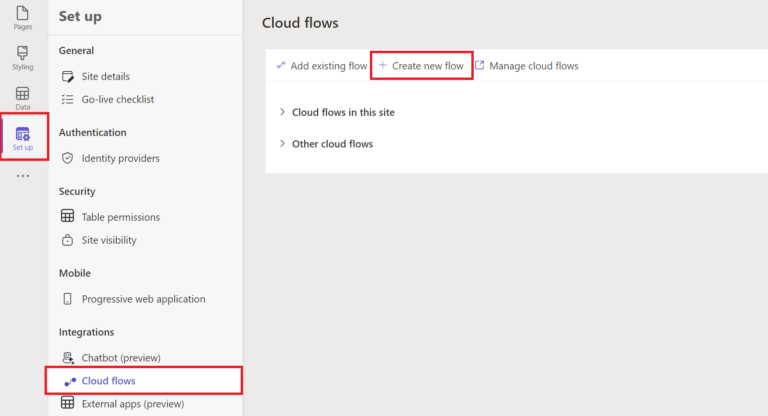Open the Styling workspace icon
The image size is (768, 416).
(x=22, y=56)
